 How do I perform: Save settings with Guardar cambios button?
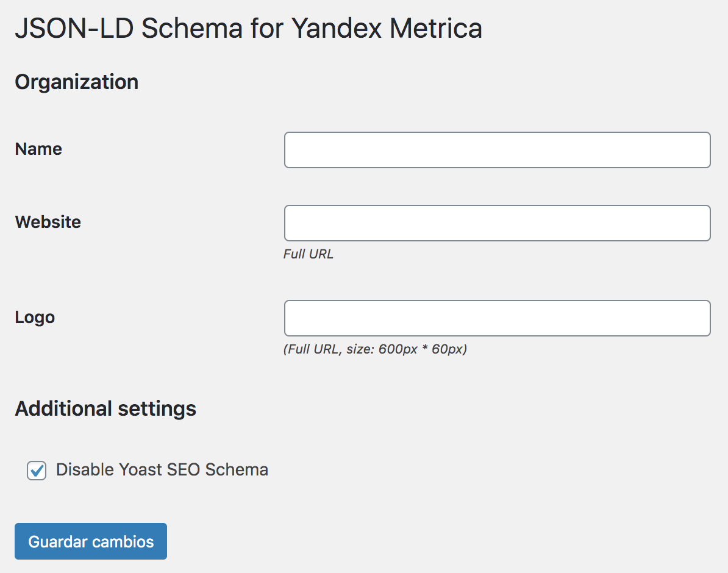coord(90,541)
